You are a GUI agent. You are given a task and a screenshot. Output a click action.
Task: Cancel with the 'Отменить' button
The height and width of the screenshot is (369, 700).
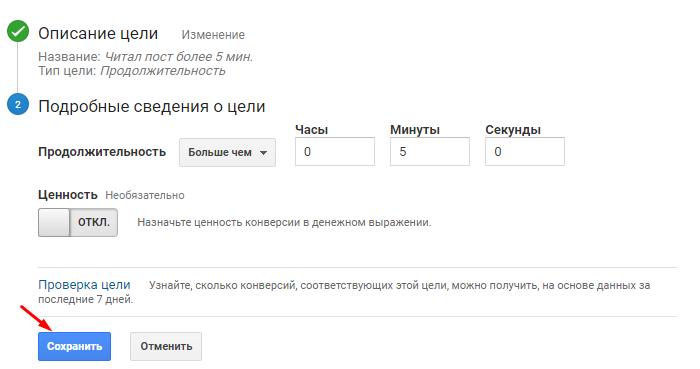pos(166,346)
